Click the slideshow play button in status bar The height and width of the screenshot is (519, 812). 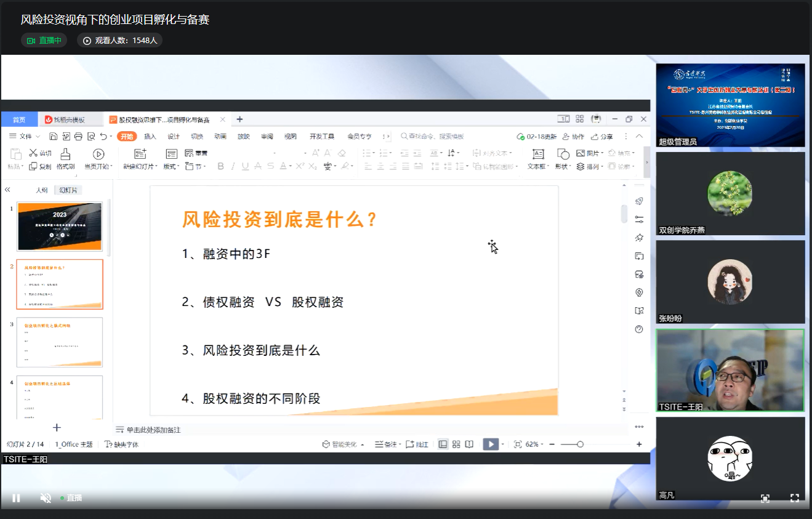(490, 444)
